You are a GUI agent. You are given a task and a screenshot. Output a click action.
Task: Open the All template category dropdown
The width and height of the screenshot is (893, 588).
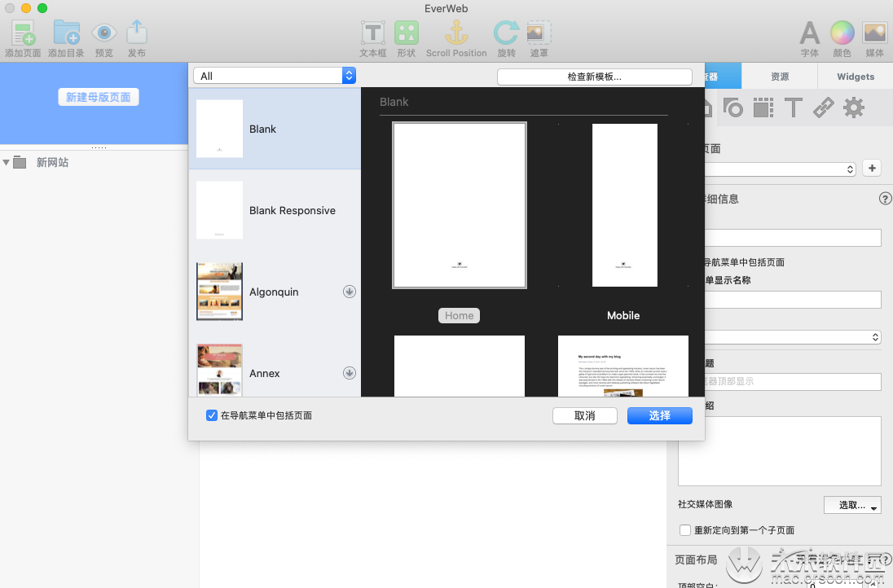275,76
